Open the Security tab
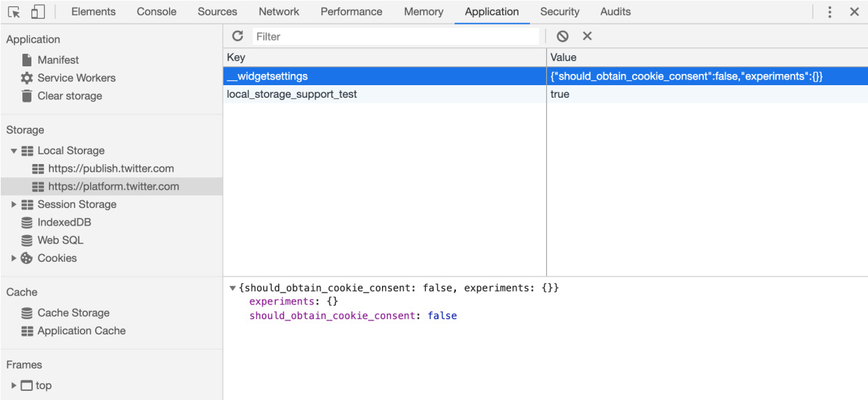This screenshot has height=400, width=868. 559,12
